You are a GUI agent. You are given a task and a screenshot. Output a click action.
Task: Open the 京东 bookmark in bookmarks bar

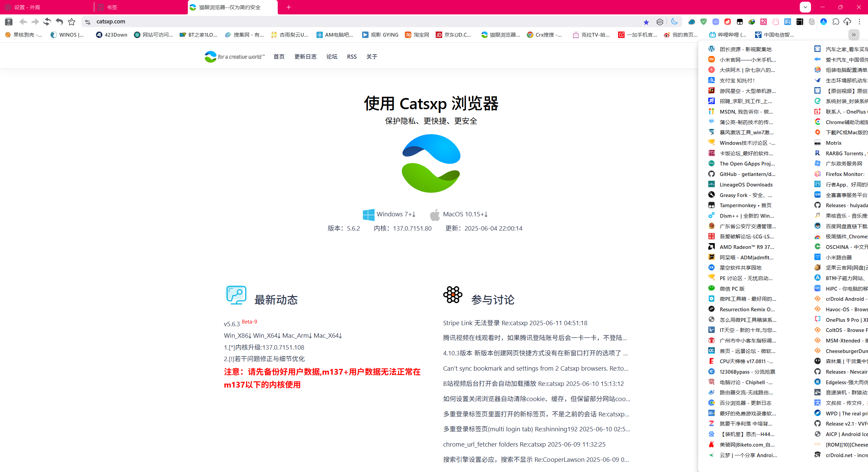454,35
